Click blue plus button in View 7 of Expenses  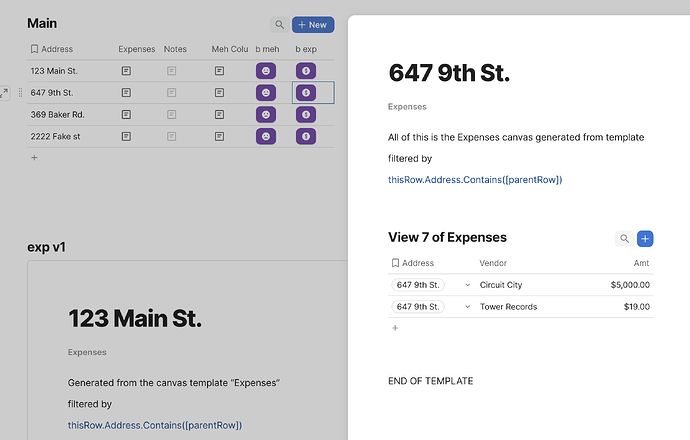[645, 238]
